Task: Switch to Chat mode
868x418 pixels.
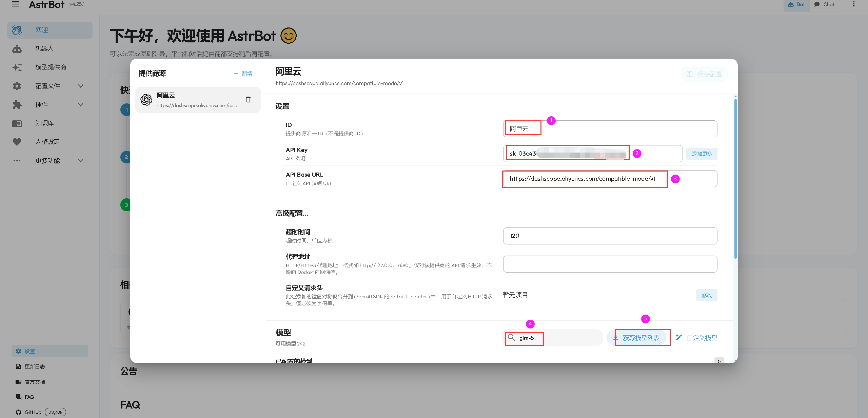Action: pos(825,5)
